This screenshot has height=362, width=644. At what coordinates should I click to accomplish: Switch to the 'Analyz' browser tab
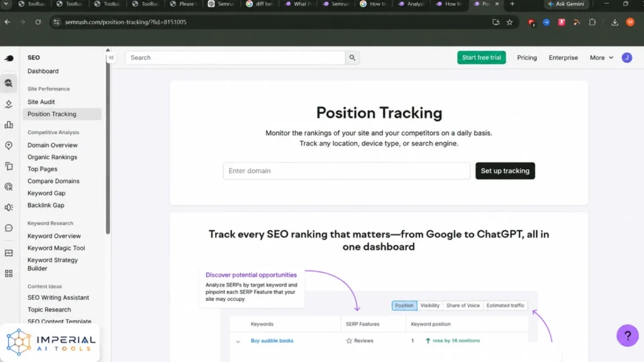[411, 4]
